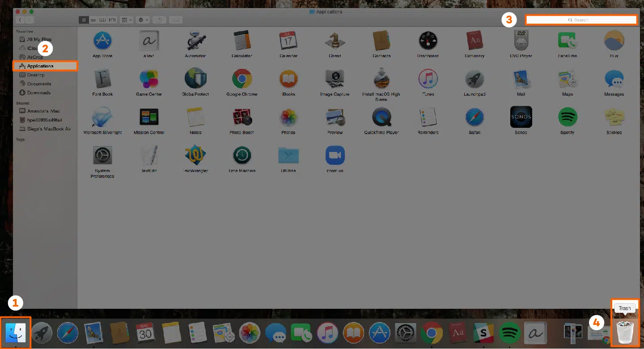Select the Photo Booth app icon
Image resolution: width=644 pixels, height=349 pixels.
[242, 117]
